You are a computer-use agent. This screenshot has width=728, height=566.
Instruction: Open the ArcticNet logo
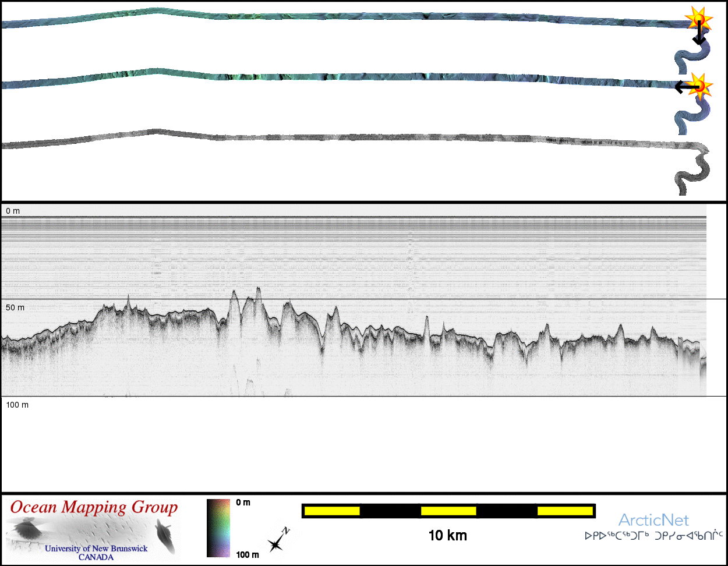coord(653,520)
